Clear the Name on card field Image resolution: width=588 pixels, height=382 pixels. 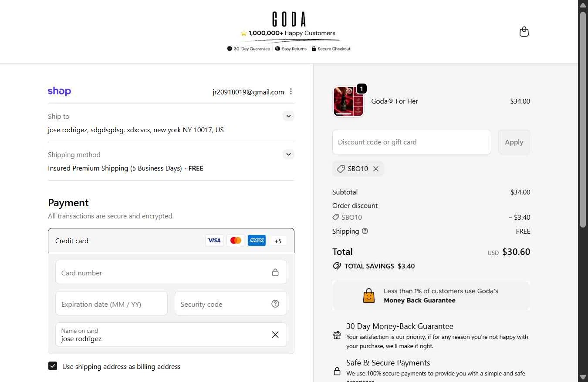[275, 335]
